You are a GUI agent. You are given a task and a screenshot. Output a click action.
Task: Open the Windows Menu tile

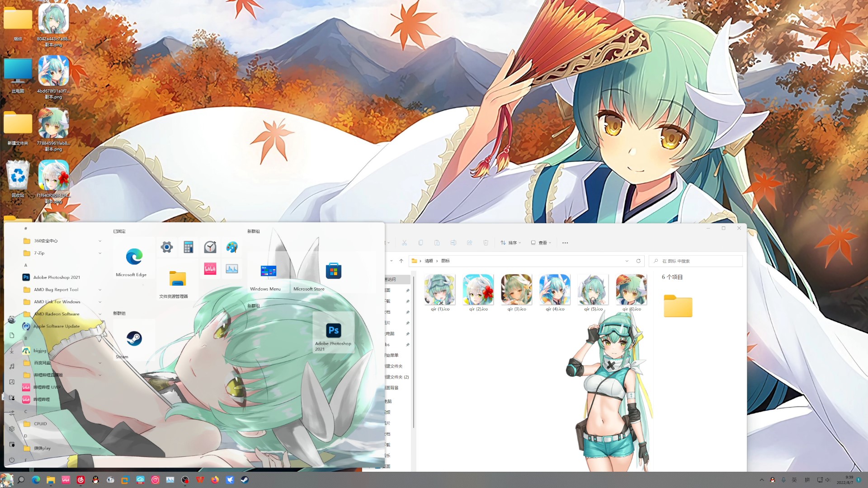[268, 271]
